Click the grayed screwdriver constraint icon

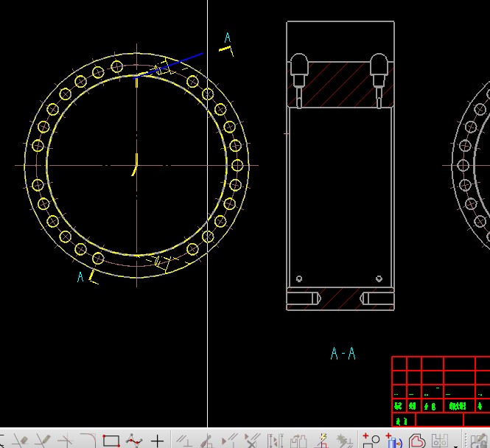coord(206,441)
